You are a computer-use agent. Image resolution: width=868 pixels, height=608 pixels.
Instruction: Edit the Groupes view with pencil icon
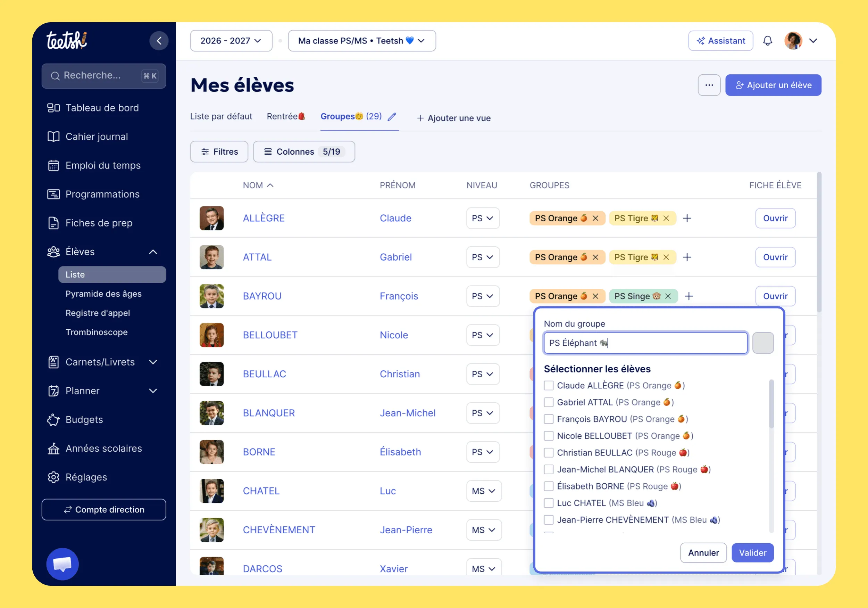coord(392,116)
